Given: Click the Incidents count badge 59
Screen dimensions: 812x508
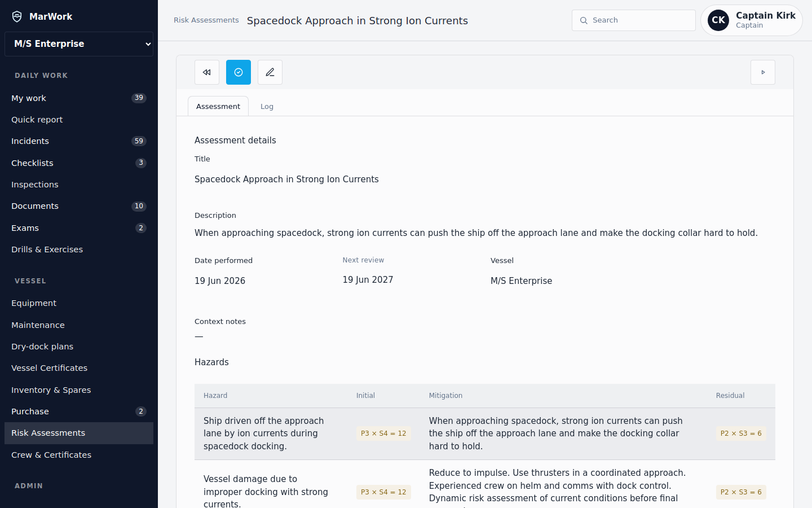Looking at the screenshot, I should 139,141.
